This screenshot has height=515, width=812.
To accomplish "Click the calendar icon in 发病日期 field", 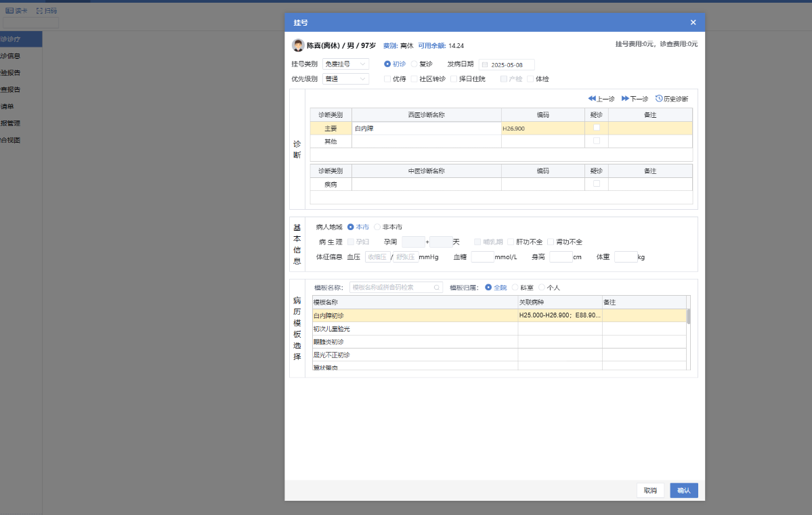I will coord(485,65).
